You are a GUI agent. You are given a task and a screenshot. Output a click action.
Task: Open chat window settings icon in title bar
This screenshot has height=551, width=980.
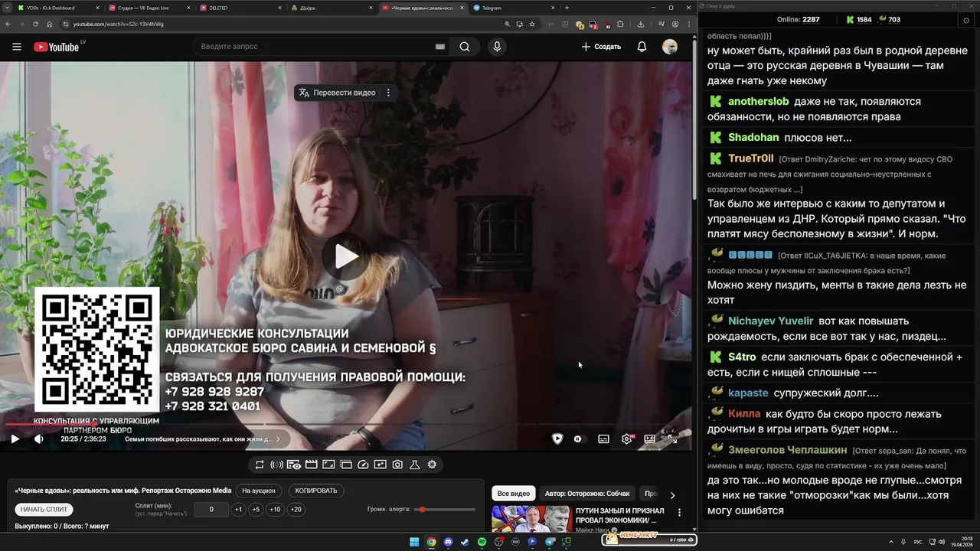[966, 21]
